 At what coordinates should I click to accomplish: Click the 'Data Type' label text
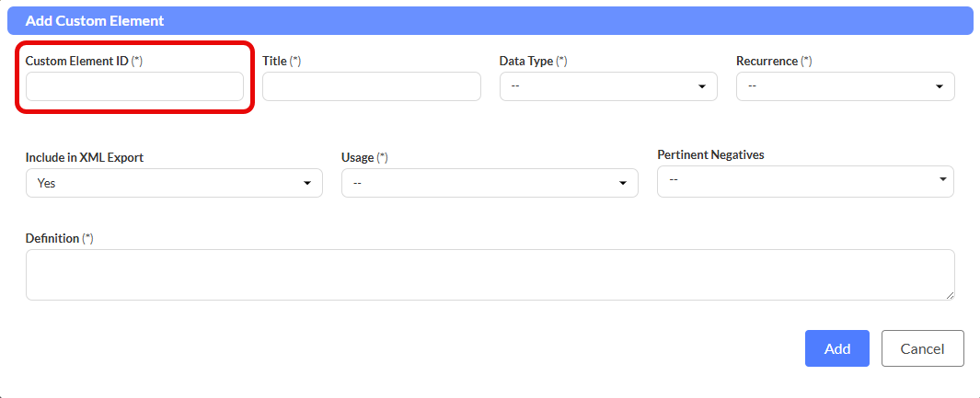tap(525, 61)
